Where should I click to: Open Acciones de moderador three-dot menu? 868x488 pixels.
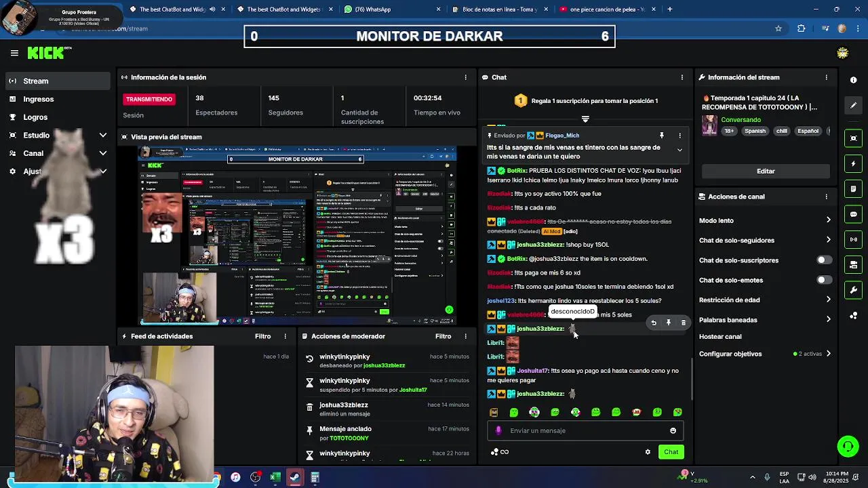click(465, 336)
